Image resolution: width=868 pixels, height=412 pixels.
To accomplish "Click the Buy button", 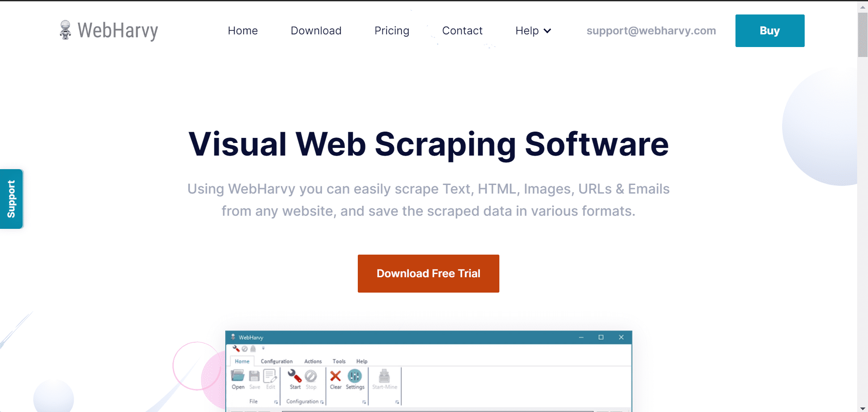I will 769,30.
